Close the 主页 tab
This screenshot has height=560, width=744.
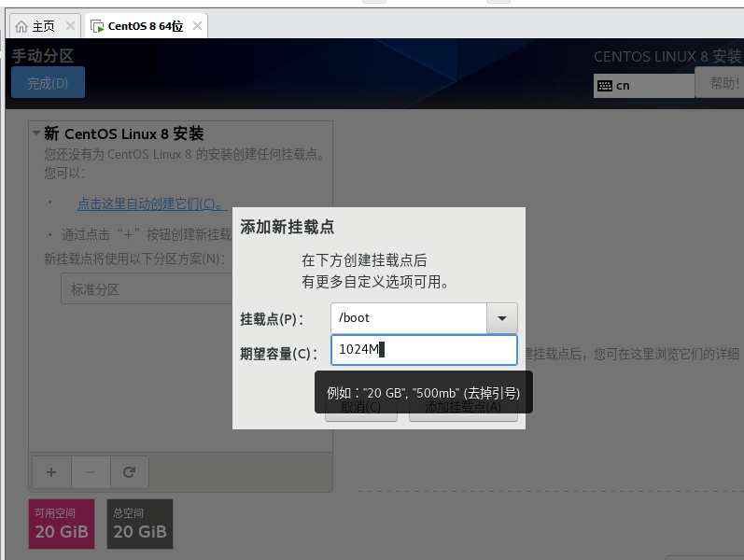(x=70, y=25)
